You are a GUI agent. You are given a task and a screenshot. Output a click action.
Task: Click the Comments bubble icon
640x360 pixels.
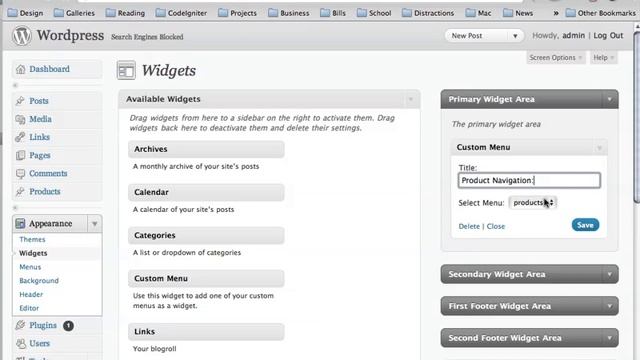pos(20,173)
